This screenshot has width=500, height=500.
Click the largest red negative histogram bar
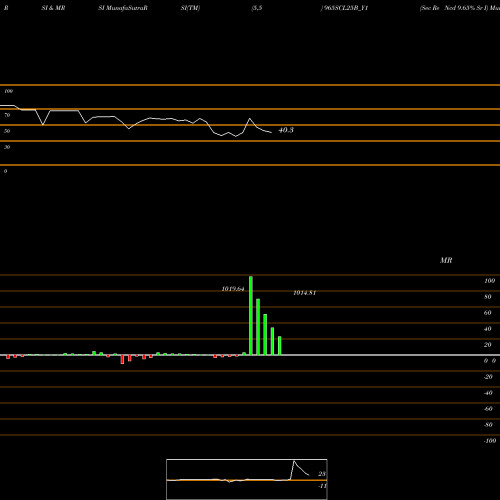pyautogui.click(x=122, y=359)
